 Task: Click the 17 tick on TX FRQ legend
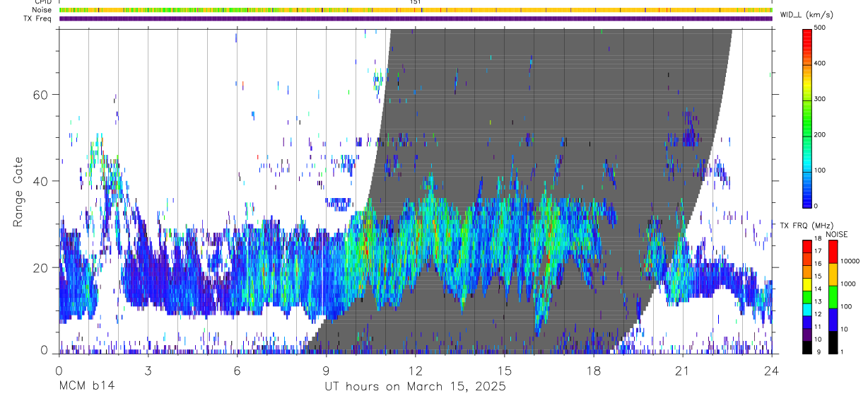coord(818,251)
